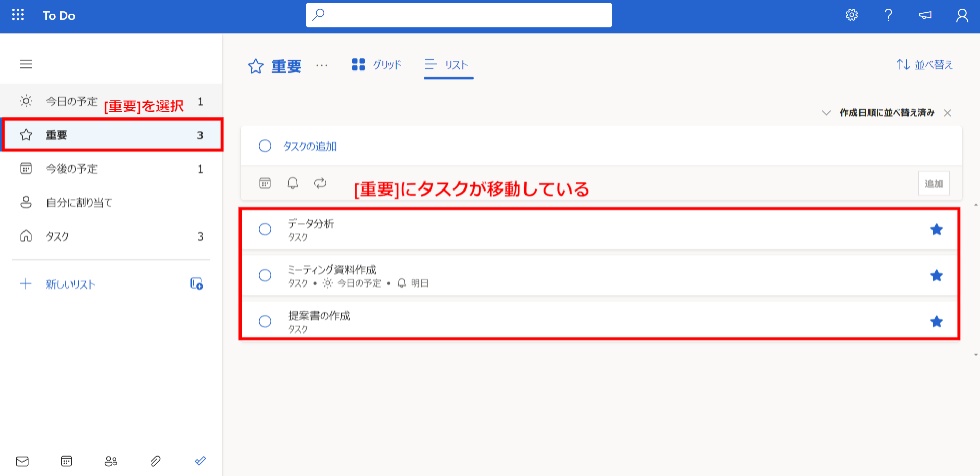Viewport: 980px width, 476px height.
Task: Click the hamburger menu to collapse sidebar
Action: pyautogui.click(x=26, y=64)
